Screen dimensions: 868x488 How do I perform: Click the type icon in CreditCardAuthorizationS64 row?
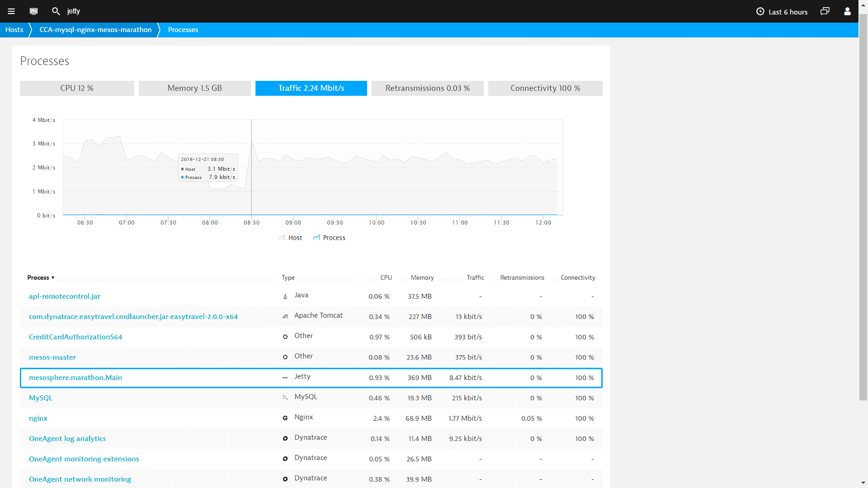(x=285, y=337)
